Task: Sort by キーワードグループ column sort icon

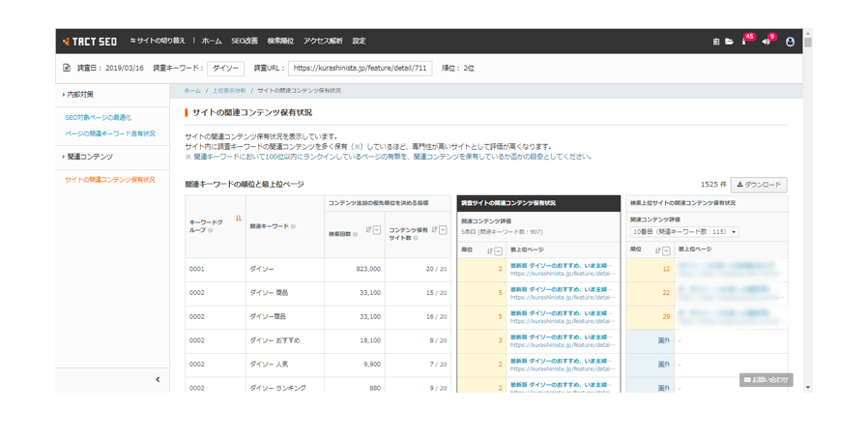Action: click(x=238, y=220)
